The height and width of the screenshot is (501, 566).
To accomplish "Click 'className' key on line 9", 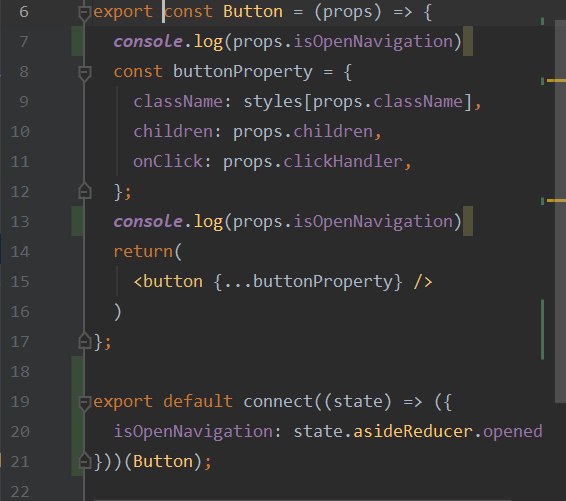I will coord(178,101).
